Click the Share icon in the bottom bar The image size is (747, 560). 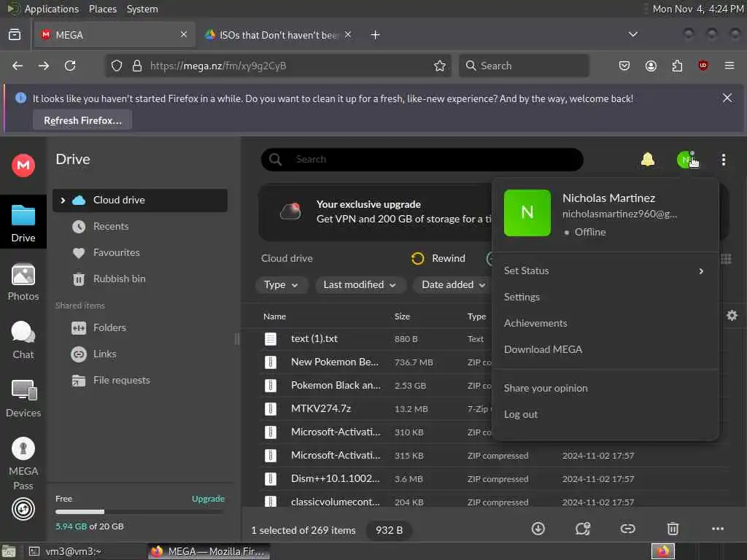(x=582, y=529)
